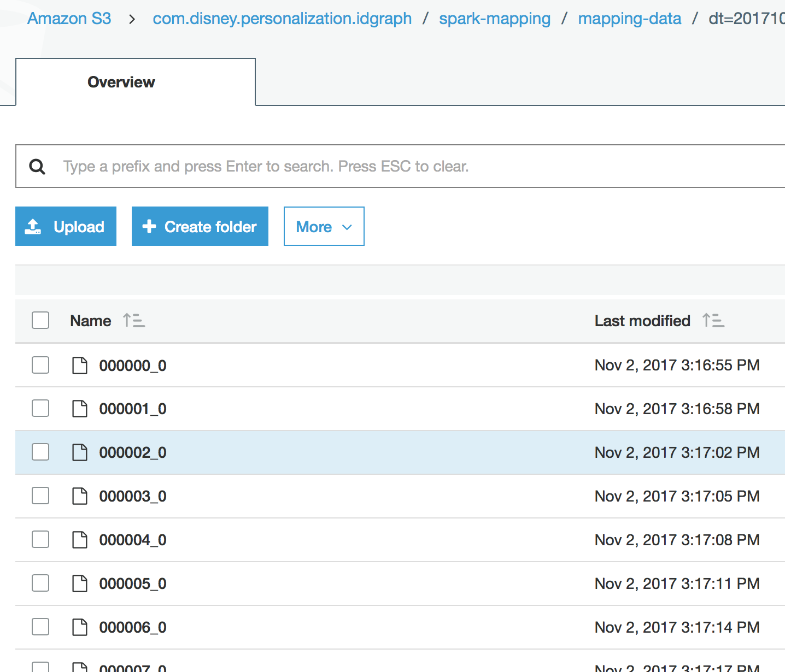Toggle the select-all checkbox in header
785x672 pixels.
click(x=40, y=320)
